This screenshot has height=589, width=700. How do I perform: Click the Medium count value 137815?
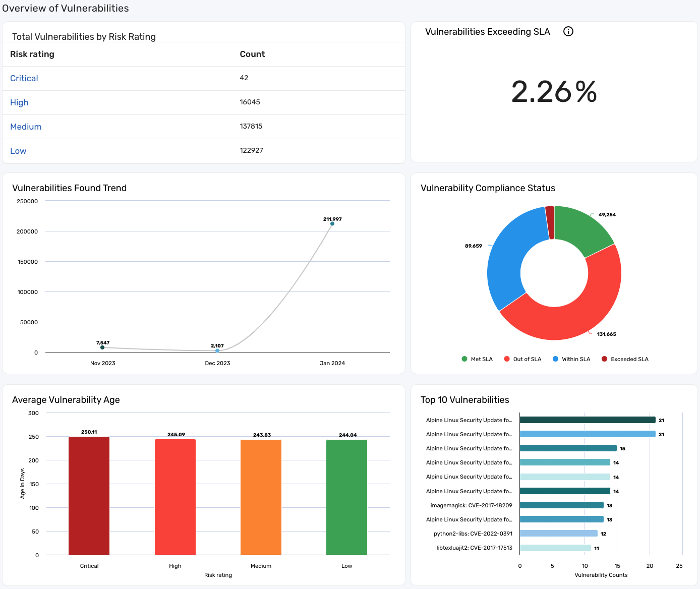pyautogui.click(x=251, y=126)
